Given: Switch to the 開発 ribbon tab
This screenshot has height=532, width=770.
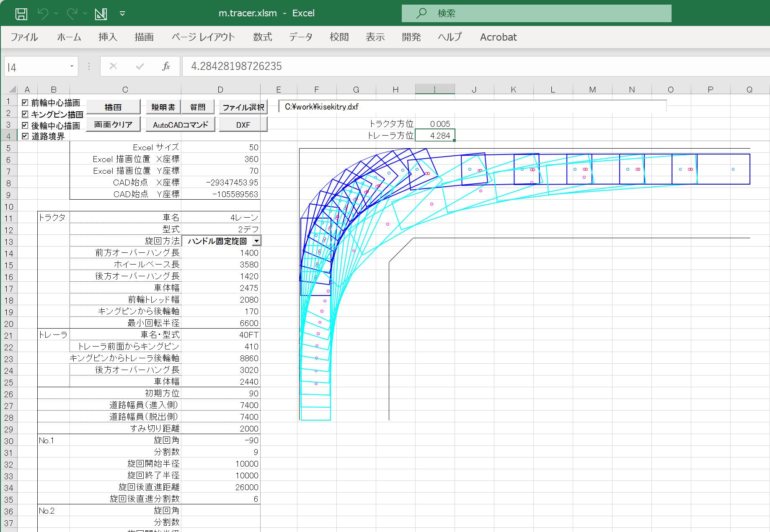Looking at the screenshot, I should pos(411,37).
